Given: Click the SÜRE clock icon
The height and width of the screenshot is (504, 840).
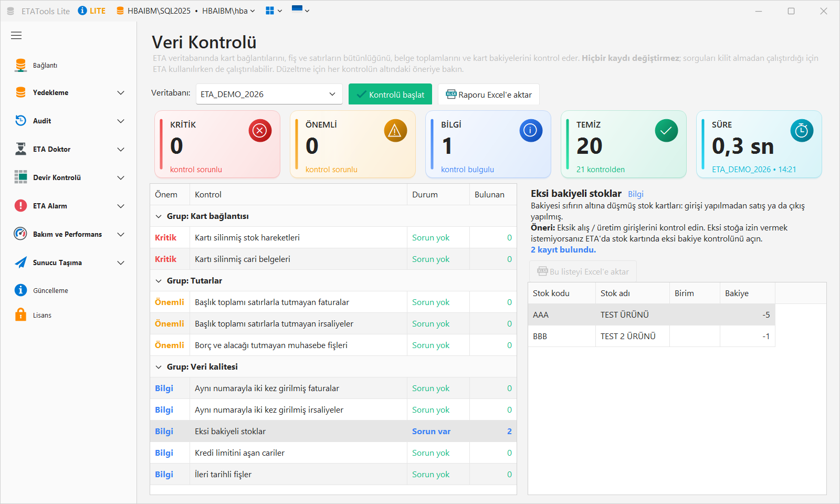Looking at the screenshot, I should point(802,131).
